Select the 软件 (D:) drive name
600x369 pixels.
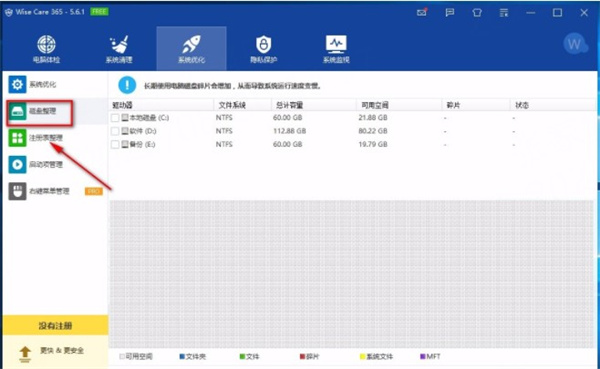143,131
